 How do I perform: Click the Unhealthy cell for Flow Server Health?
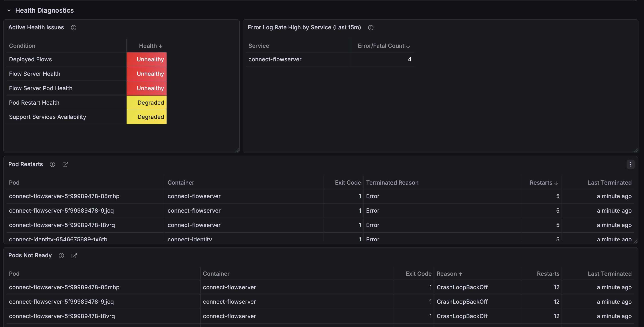coord(147,74)
